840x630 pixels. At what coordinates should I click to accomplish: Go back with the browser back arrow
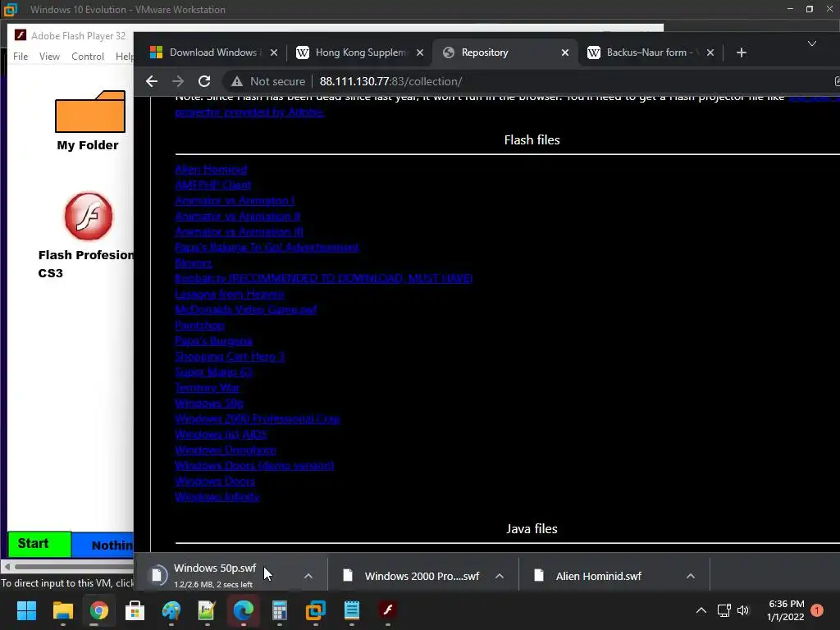tap(152, 81)
